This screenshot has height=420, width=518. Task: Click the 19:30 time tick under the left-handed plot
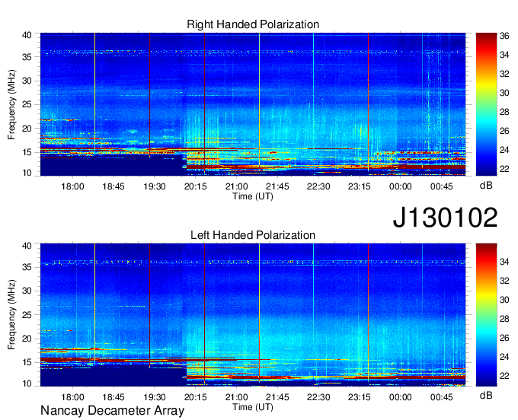click(155, 397)
